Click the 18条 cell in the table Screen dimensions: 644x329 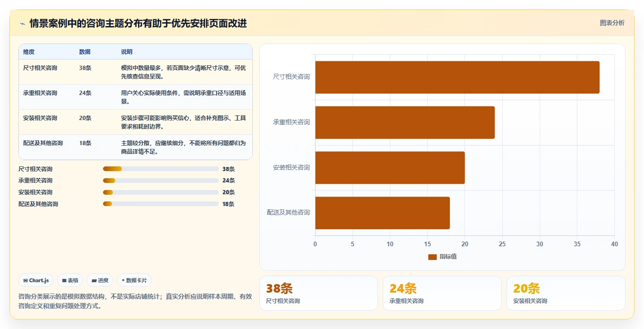[x=86, y=143]
